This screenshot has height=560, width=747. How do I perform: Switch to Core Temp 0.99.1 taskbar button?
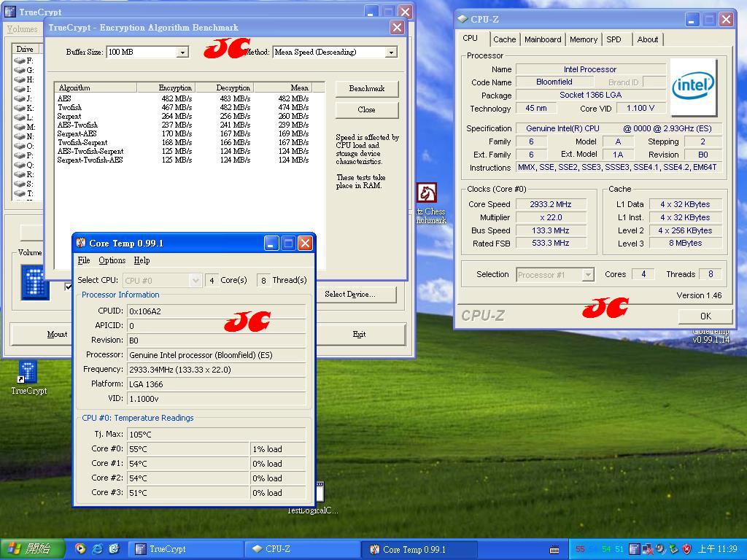coord(419,549)
